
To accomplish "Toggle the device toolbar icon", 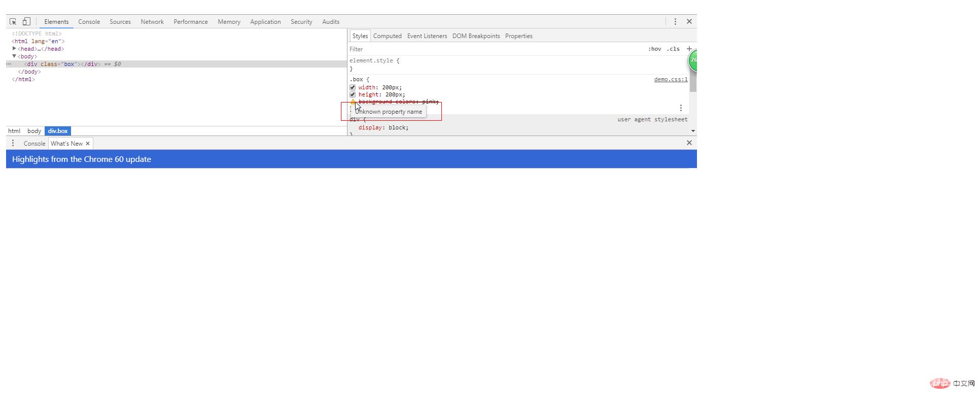I will (26, 22).
